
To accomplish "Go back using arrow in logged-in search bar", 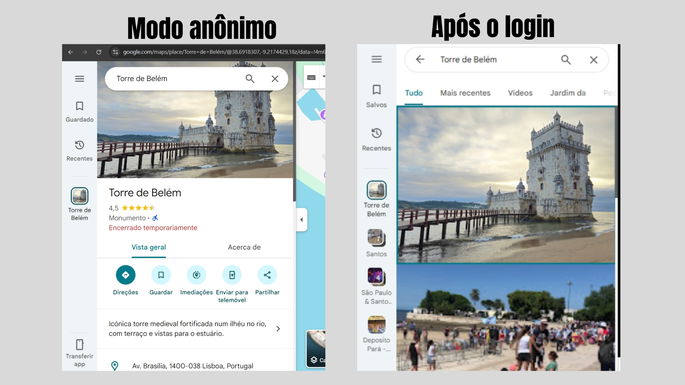I will (x=420, y=59).
